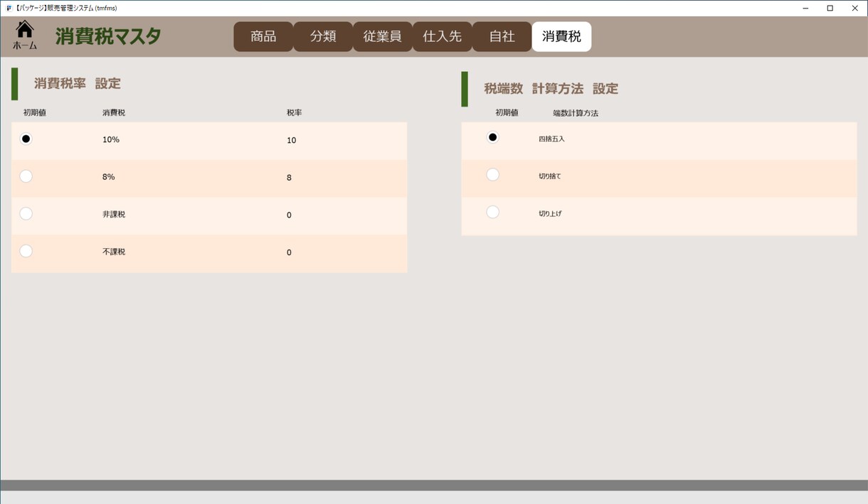Click the 10% tax name cell
868x504 pixels.
[x=111, y=140]
